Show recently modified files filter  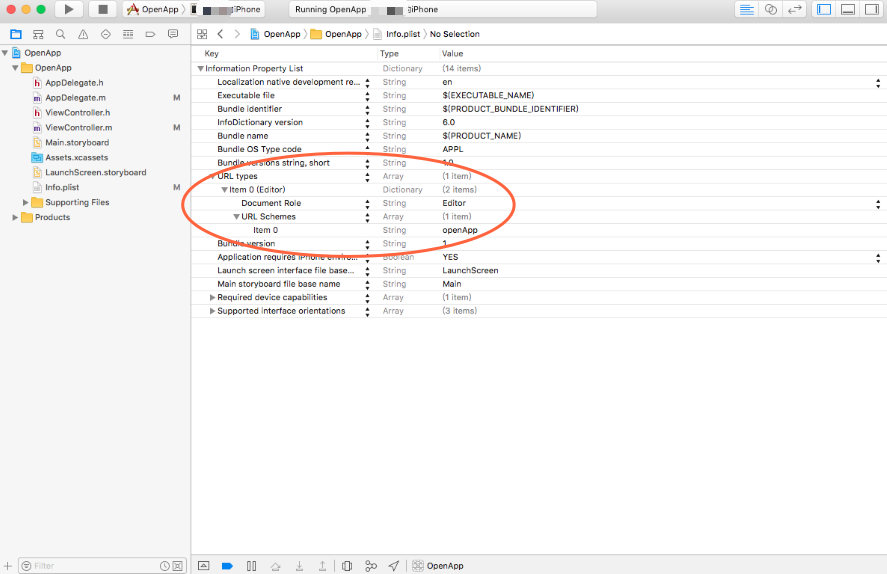coord(165,566)
